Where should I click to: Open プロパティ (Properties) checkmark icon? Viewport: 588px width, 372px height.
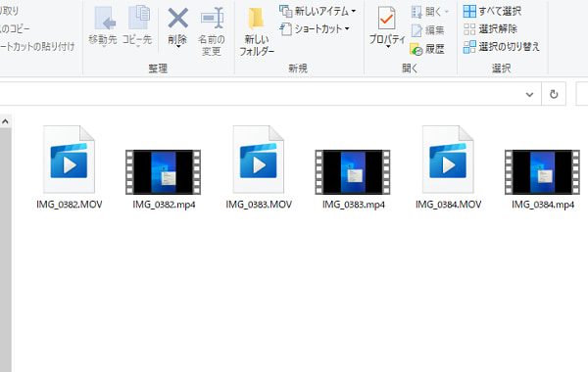pos(387,18)
